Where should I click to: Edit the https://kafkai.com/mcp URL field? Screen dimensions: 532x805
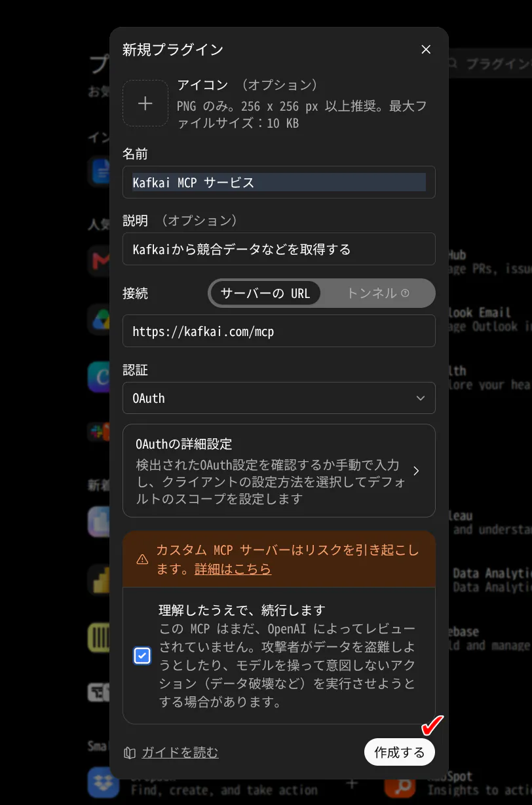[279, 331]
